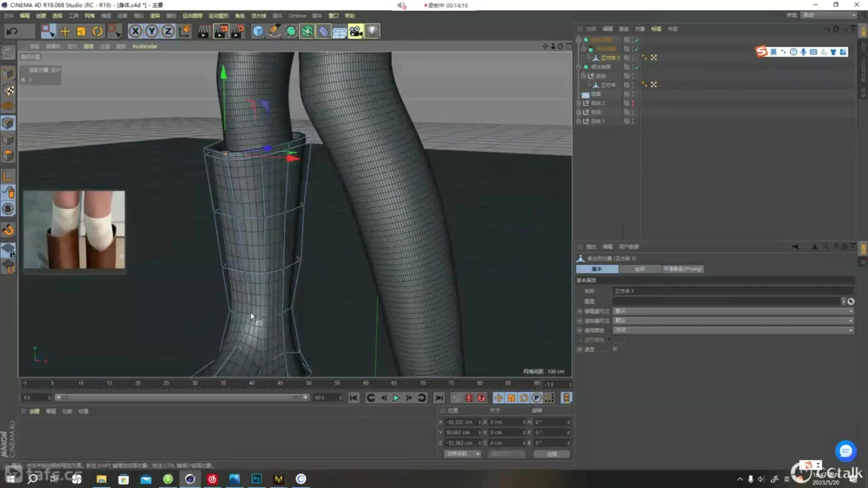Open 标签 menu in Object Manager
This screenshot has width=868, height=488.
pos(656,29)
